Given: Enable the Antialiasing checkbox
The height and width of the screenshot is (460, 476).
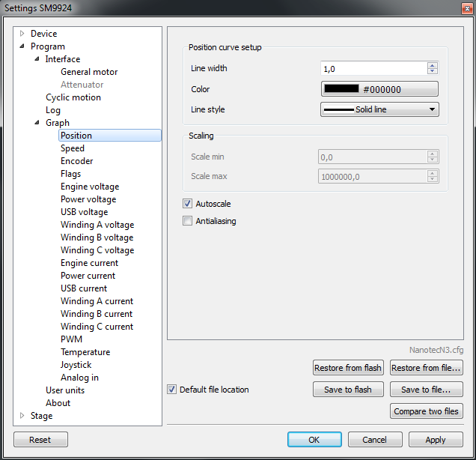Looking at the screenshot, I should pyautogui.click(x=187, y=221).
